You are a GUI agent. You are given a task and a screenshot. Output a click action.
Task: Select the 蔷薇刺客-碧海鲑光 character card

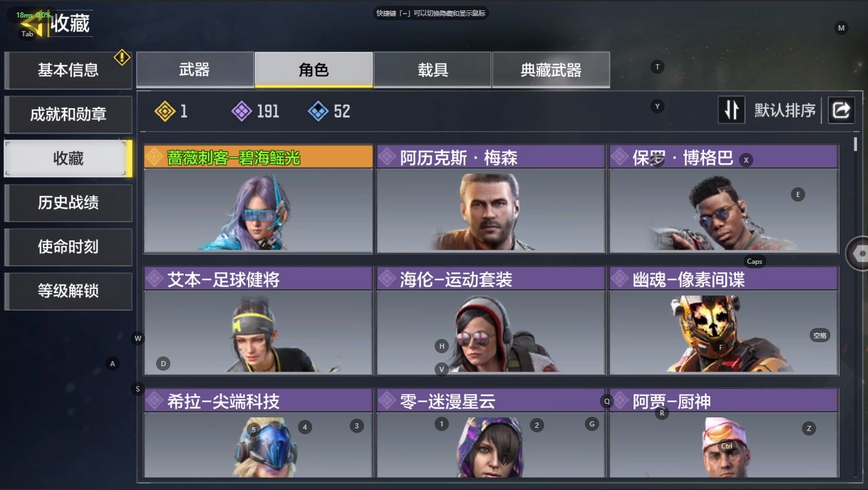pos(258,199)
